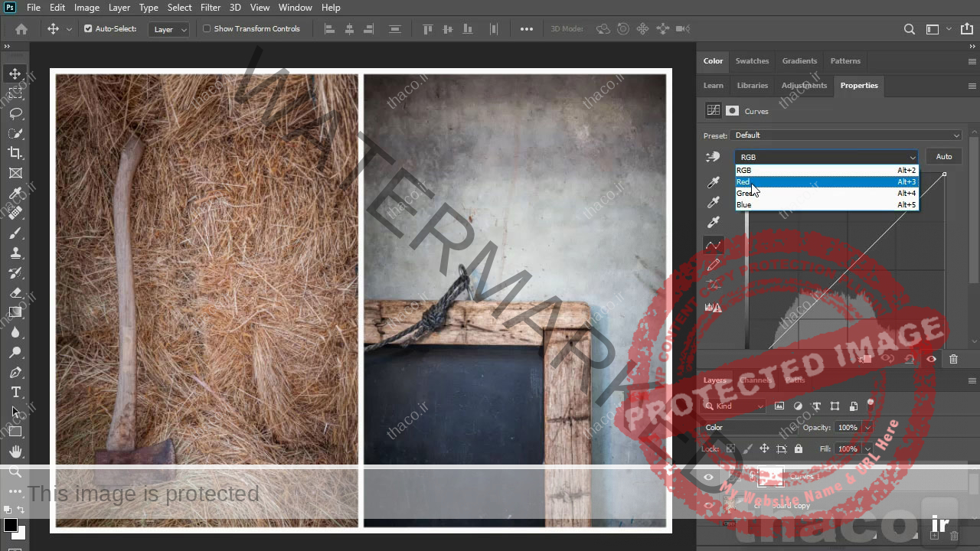Image resolution: width=980 pixels, height=551 pixels.
Task: Click the Curves masks icon in Properties
Action: (x=733, y=111)
